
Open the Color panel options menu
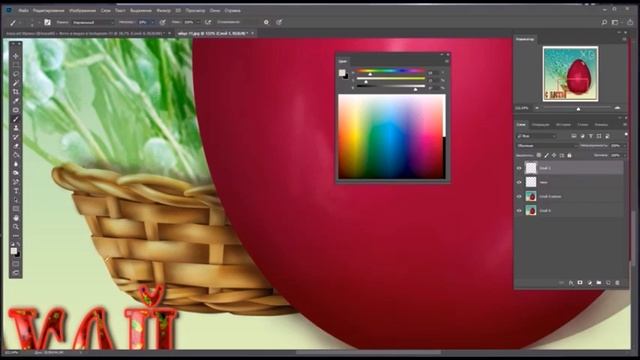coord(447,61)
